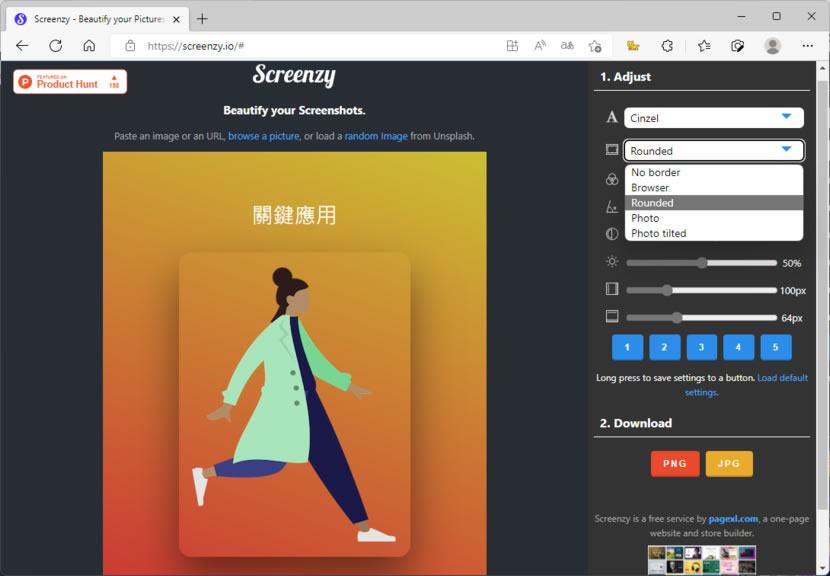The width and height of the screenshot is (830, 576).
Task: Click the angle icon in Adjust panel
Action: click(612, 206)
